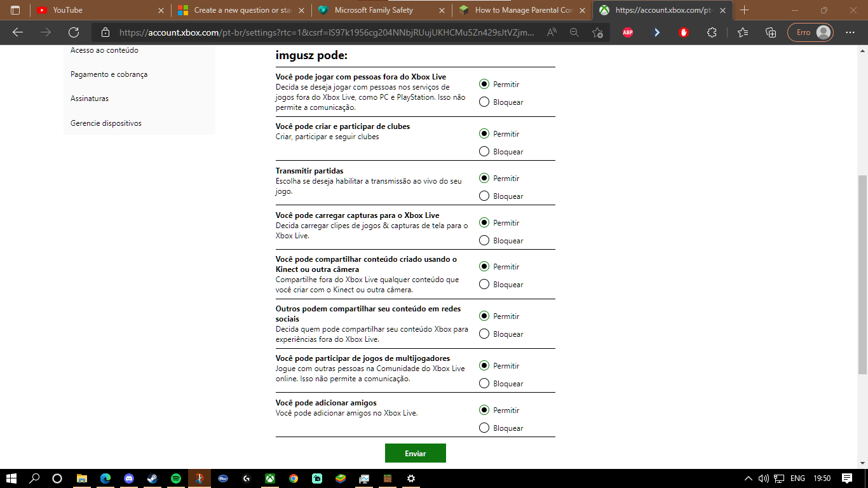Launch Steam from the taskbar
Image resolution: width=868 pixels, height=488 pixels.
click(153, 478)
